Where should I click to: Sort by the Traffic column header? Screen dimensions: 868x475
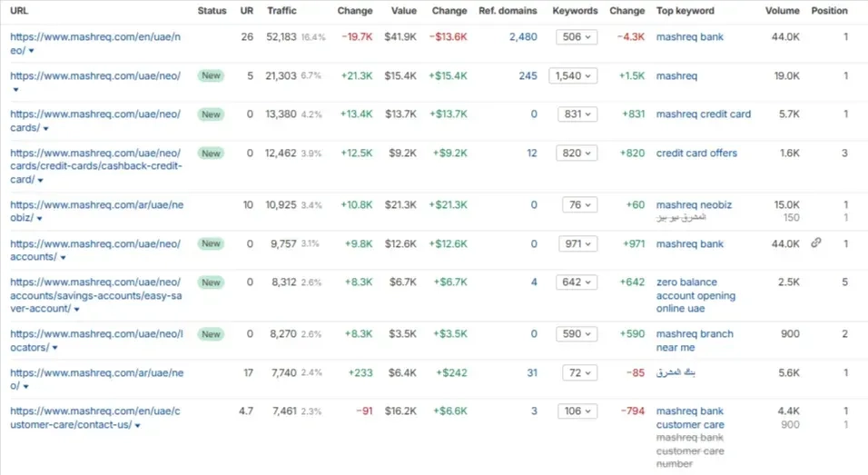tap(281, 11)
